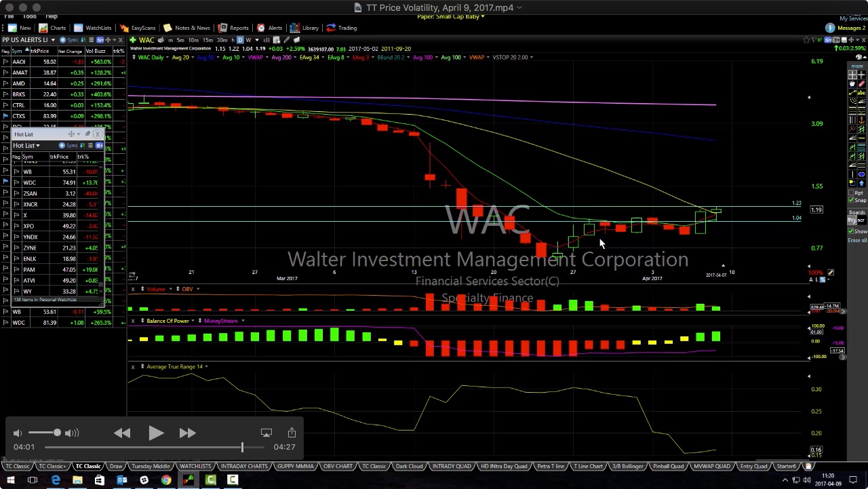Open Alerts from the toolbar
Viewport: 868px width, 489px height.
[270, 28]
